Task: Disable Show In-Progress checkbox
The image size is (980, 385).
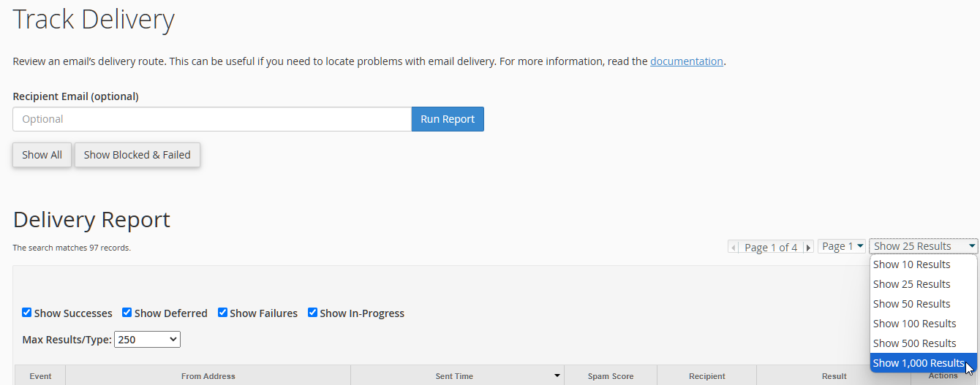Action: click(313, 313)
